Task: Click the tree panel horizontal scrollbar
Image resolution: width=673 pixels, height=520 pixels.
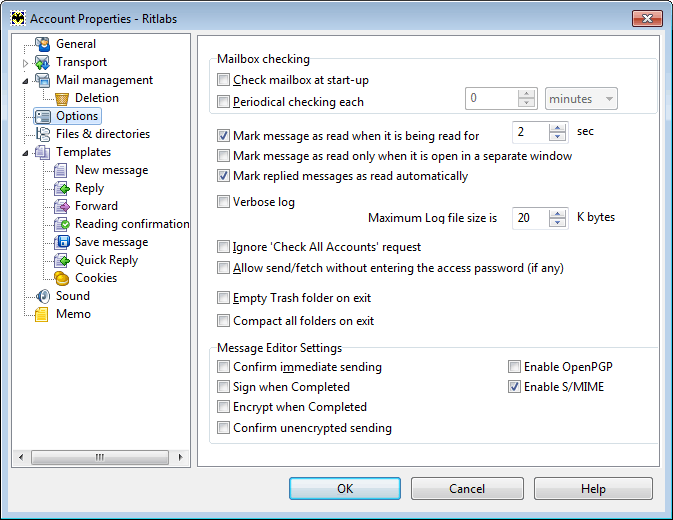Action: pyautogui.click(x=100, y=457)
